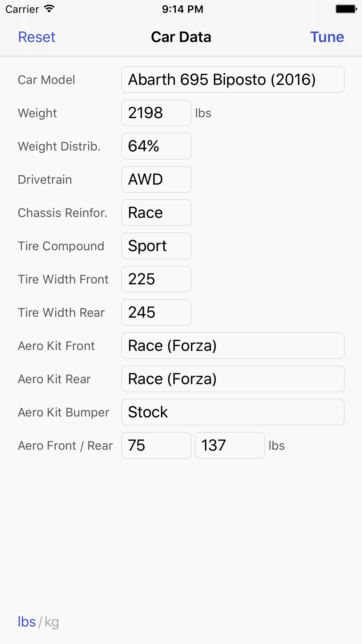Open the Car Model picker field
Image resolution: width=362 pixels, height=644 pixels.
(233, 80)
